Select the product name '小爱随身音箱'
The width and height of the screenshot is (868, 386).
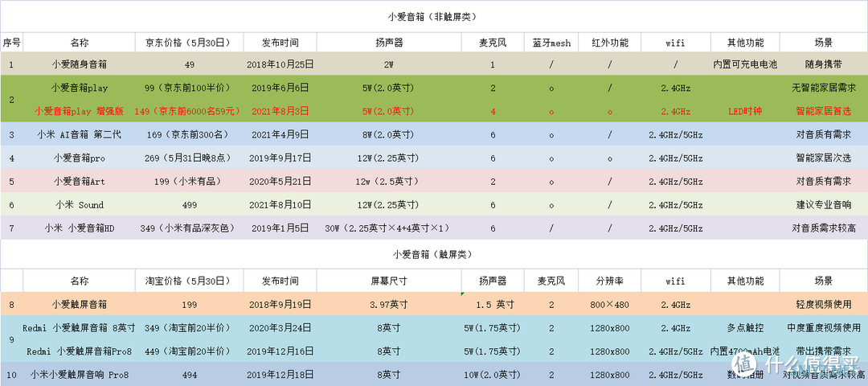pos(80,64)
